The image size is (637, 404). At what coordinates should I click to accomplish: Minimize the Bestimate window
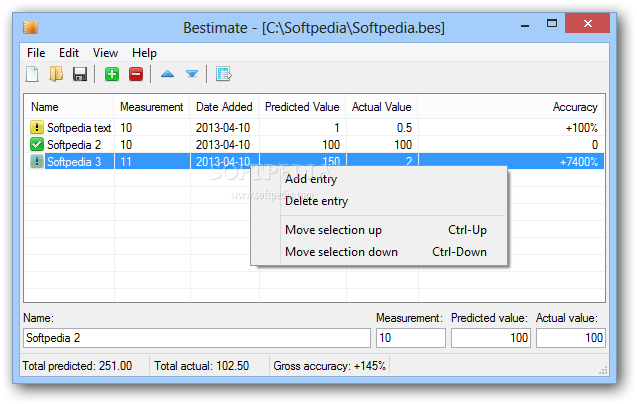[x=525, y=25]
